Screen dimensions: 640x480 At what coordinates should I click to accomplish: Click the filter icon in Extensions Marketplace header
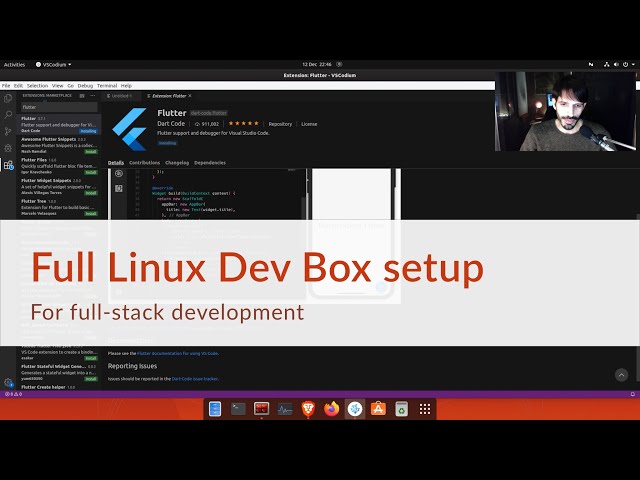click(82, 96)
